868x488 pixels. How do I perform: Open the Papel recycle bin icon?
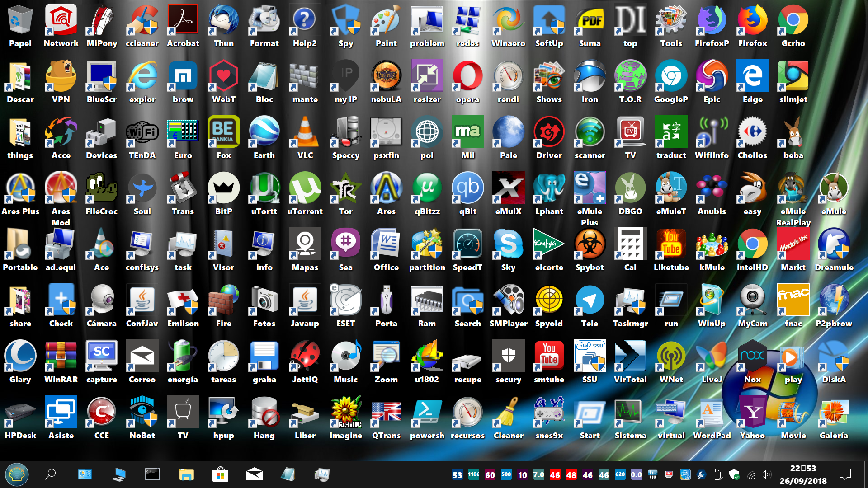(20, 26)
